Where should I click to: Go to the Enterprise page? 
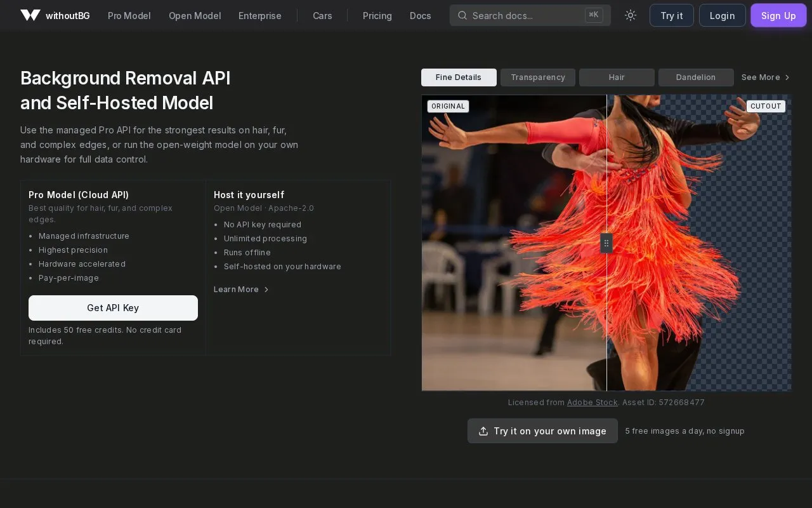click(260, 15)
